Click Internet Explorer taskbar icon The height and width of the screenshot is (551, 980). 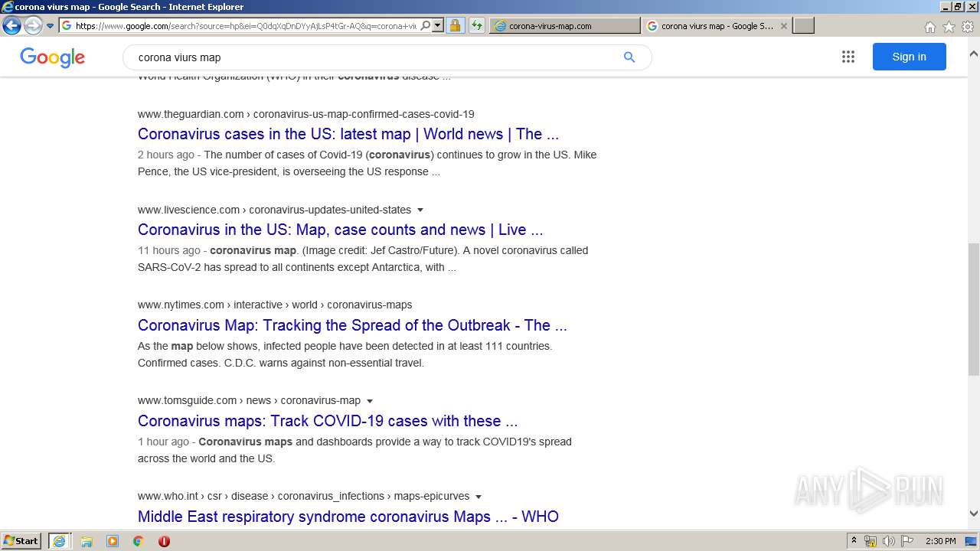pyautogui.click(x=59, y=541)
